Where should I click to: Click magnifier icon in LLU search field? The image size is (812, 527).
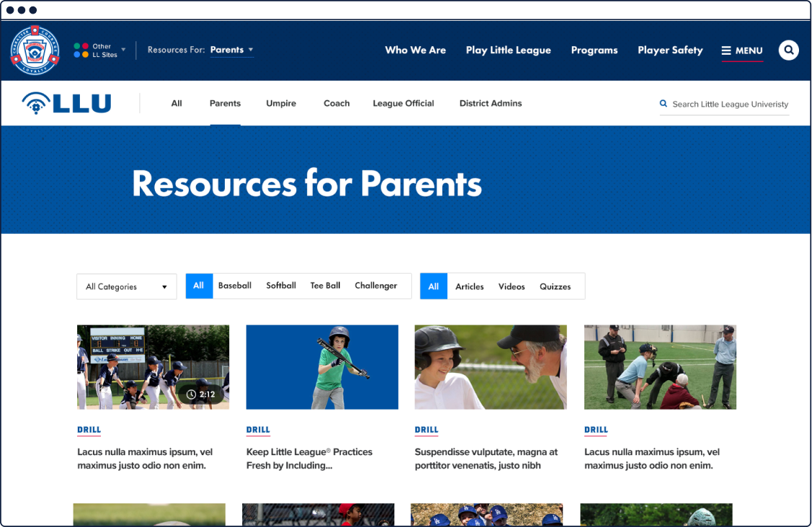tap(663, 104)
